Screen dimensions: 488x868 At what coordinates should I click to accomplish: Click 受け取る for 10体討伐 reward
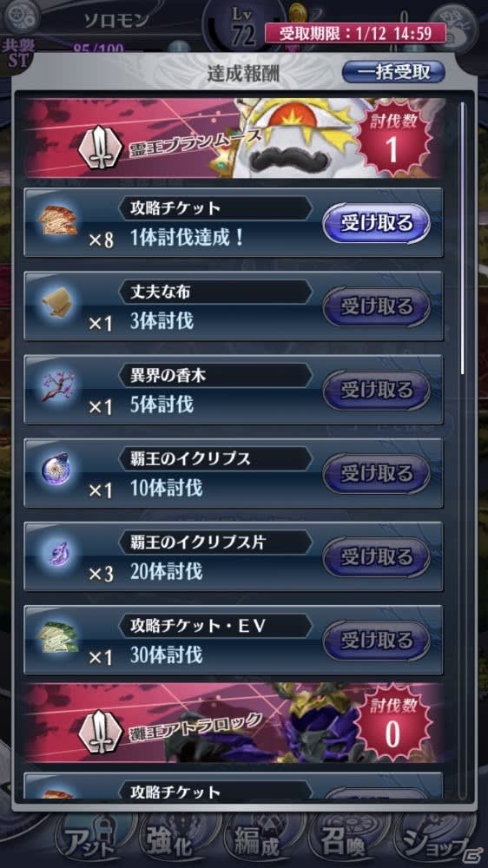(x=377, y=473)
